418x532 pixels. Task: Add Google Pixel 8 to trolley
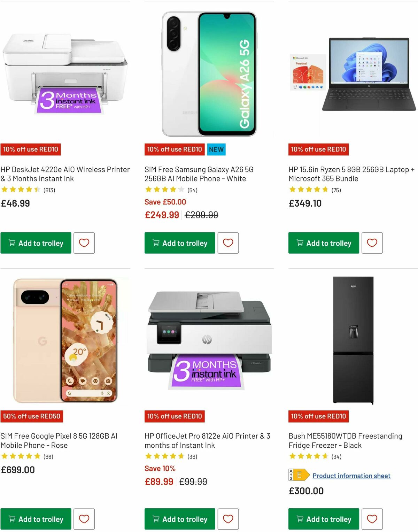36,519
